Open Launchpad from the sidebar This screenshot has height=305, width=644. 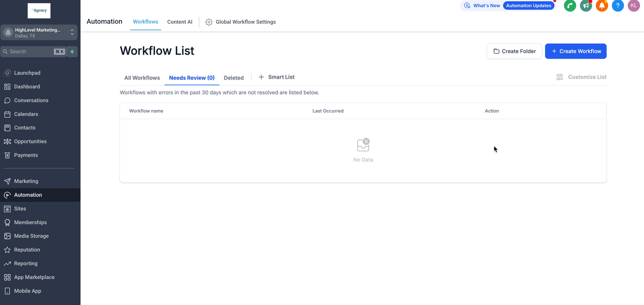27,73
